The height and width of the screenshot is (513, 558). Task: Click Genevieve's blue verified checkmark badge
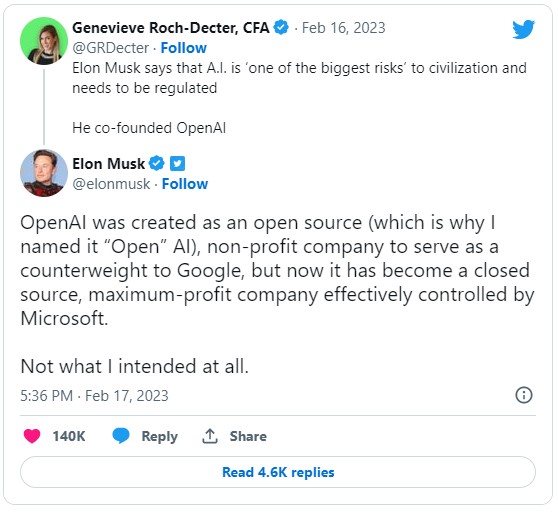click(x=281, y=28)
